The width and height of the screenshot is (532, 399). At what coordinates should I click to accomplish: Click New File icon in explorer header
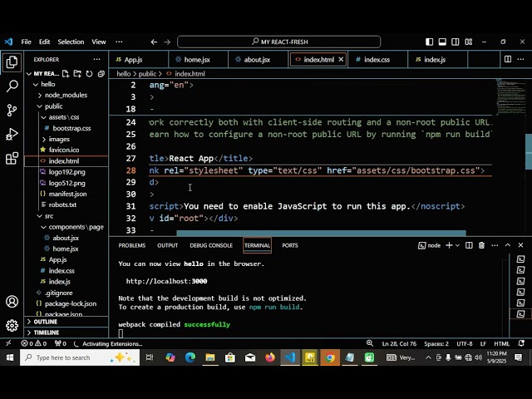point(66,74)
